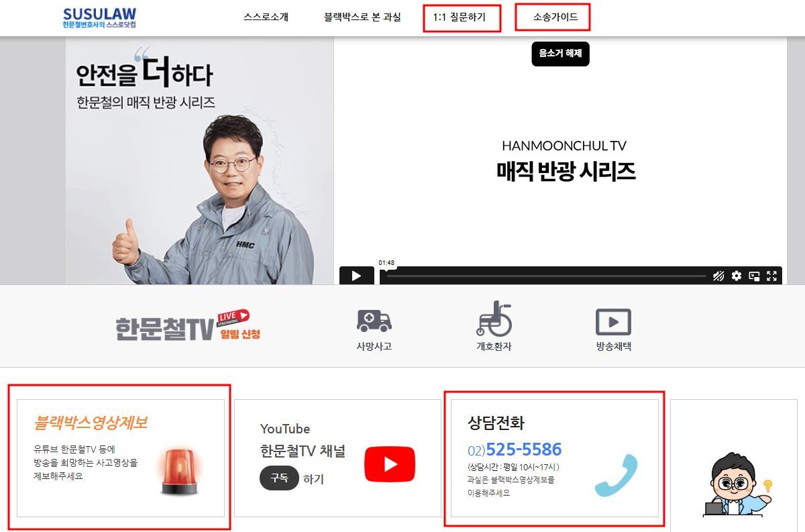Click the 방송채택 play-screen icon
This screenshot has width=805, height=532.
[613, 322]
